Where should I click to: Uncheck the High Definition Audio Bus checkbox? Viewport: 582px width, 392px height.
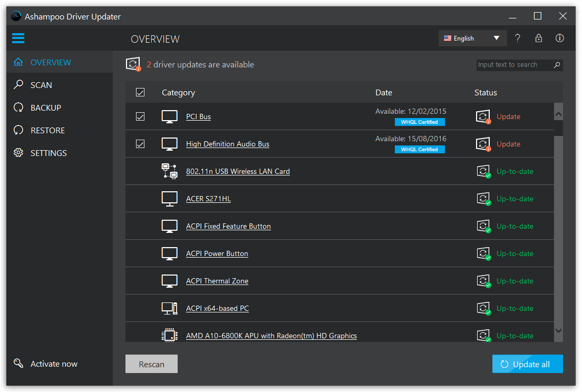(140, 144)
